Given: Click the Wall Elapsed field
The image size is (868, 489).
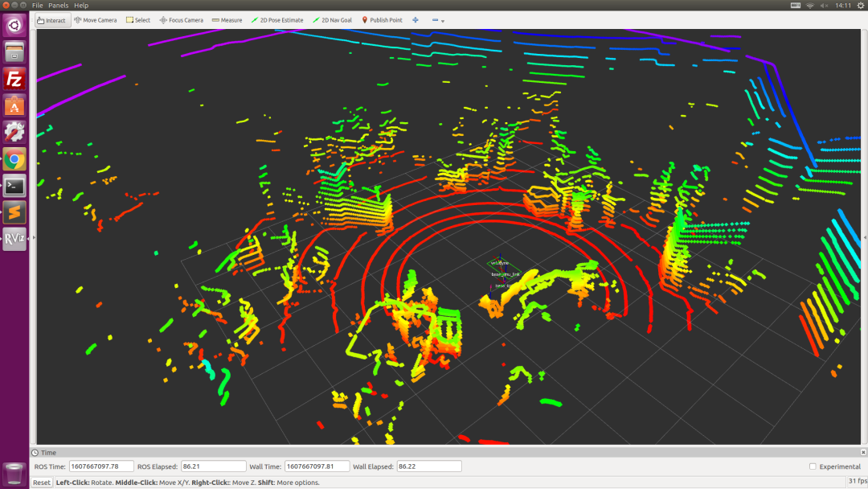Looking at the screenshot, I should pos(429,466).
